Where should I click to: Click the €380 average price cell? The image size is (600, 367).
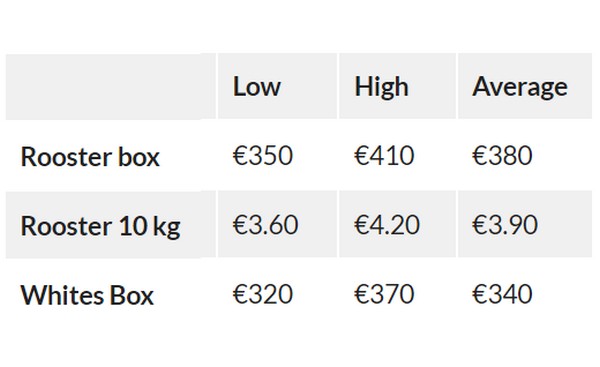(x=502, y=155)
